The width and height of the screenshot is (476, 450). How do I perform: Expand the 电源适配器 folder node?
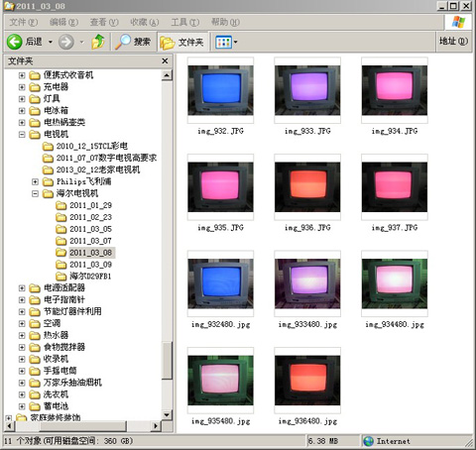pos(22,288)
